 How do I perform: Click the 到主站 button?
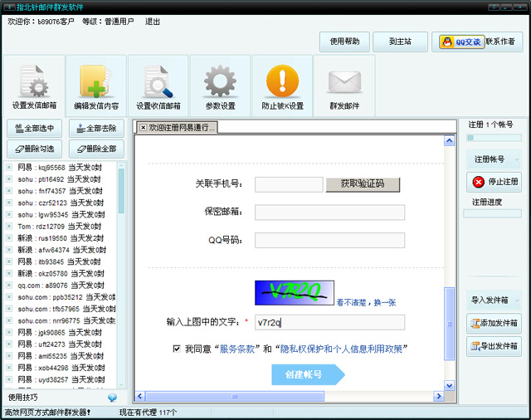(400, 42)
